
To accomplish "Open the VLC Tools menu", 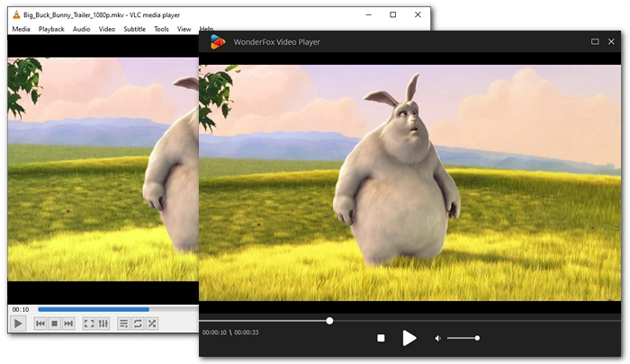I will (x=161, y=29).
